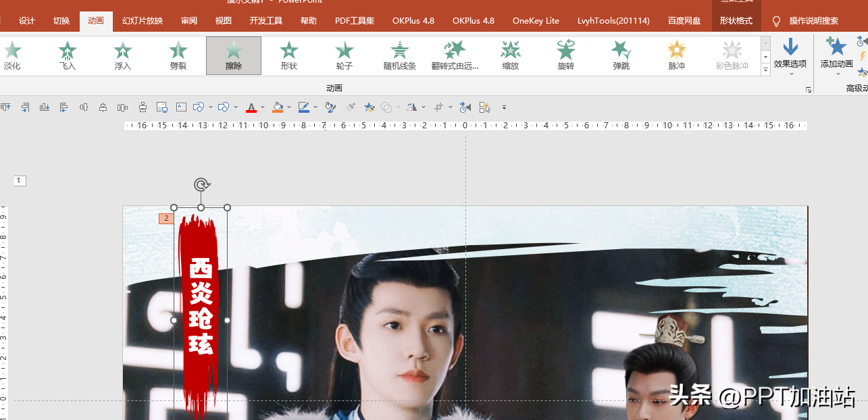
Task: Switch to the 设计 tab
Action: click(27, 21)
